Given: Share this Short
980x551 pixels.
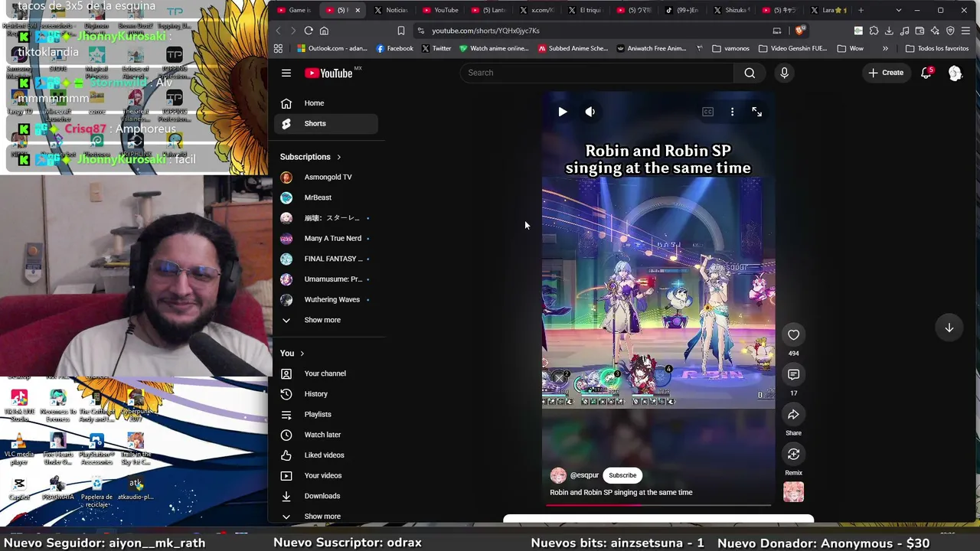Looking at the screenshot, I should [x=793, y=414].
